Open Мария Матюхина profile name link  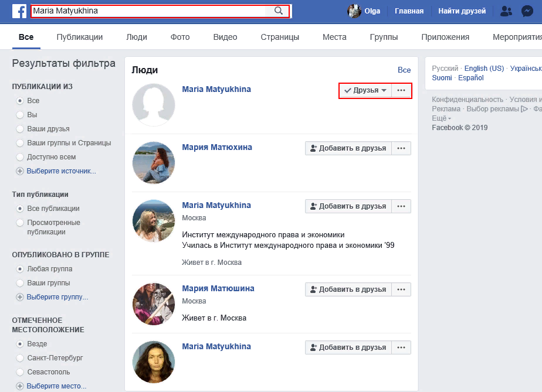coord(217,147)
